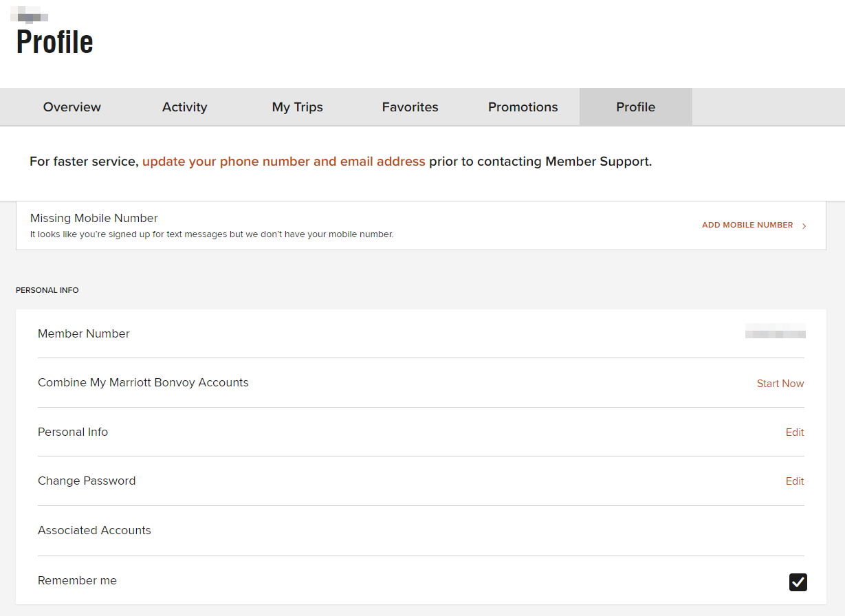Viewport: 845px width, 616px height.
Task: Click the Remember me label
Action: tap(77, 581)
